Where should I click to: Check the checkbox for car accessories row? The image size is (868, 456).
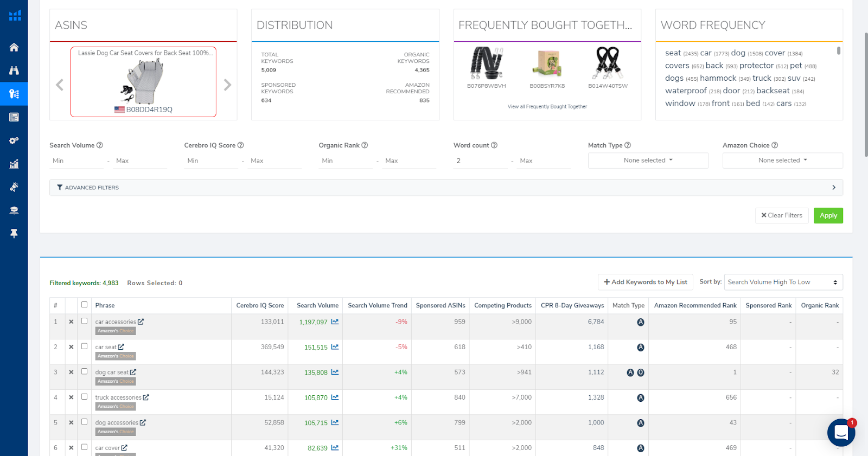[x=84, y=321]
